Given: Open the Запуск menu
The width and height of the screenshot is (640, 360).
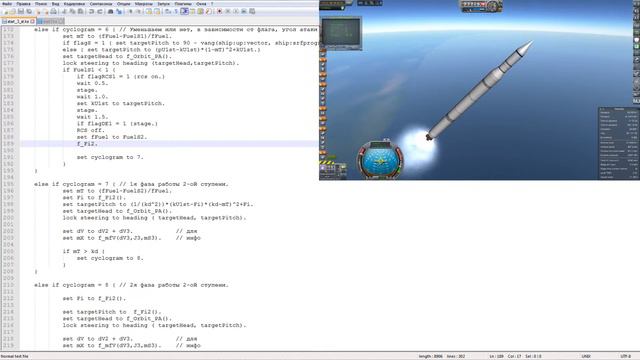Looking at the screenshot, I should click(164, 4).
